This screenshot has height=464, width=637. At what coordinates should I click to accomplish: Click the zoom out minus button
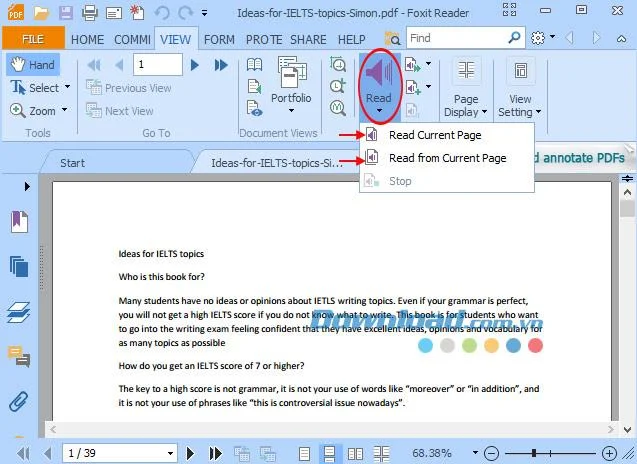point(492,453)
